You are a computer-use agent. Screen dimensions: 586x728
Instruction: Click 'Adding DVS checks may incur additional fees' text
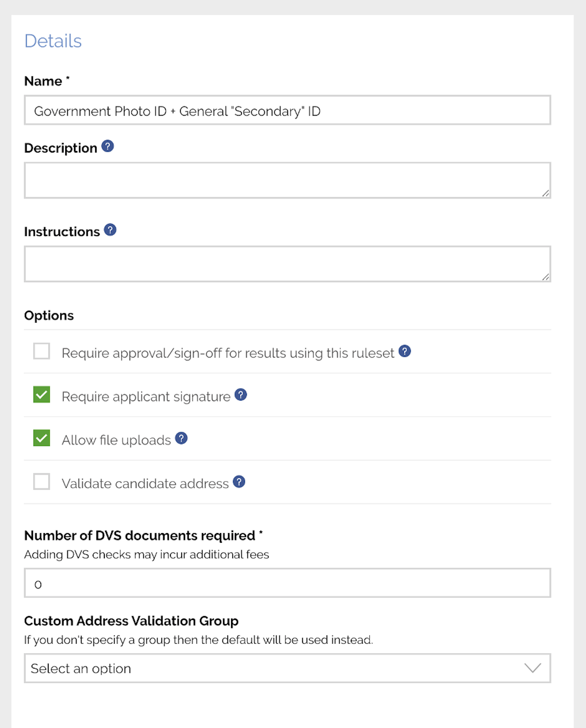tap(147, 555)
